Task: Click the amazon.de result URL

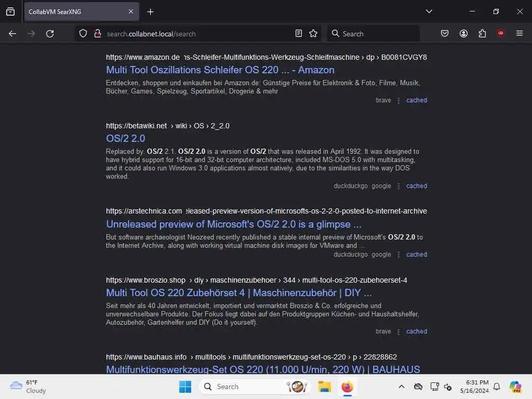Action: (267, 57)
